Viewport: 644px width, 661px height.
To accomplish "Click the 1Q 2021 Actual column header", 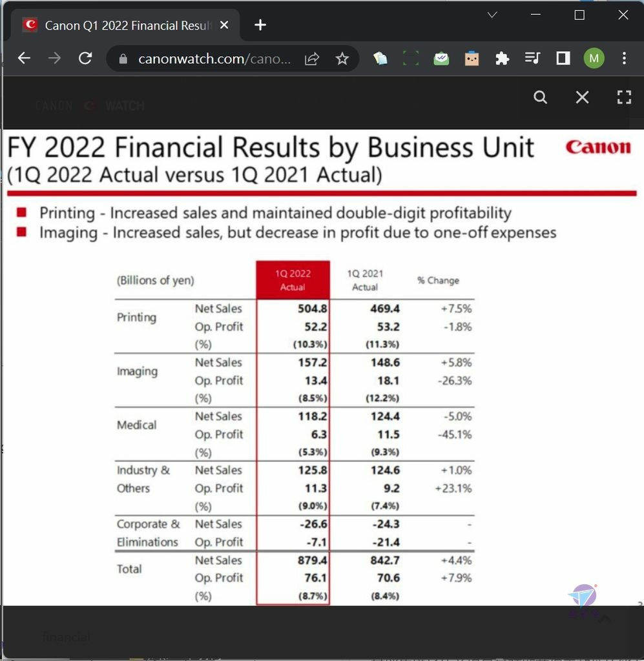I will click(365, 280).
